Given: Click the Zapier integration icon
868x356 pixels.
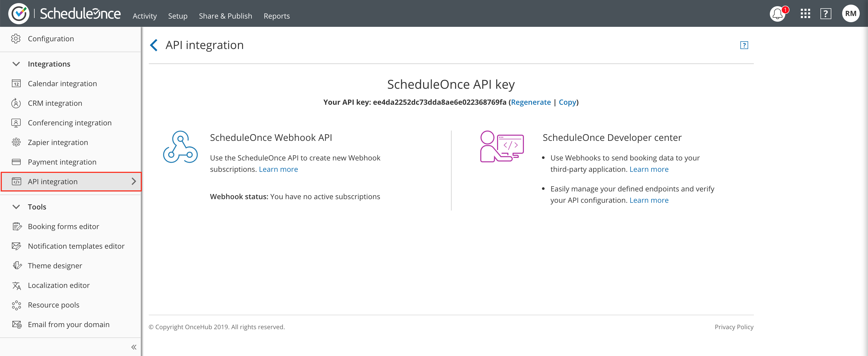Looking at the screenshot, I should [17, 142].
